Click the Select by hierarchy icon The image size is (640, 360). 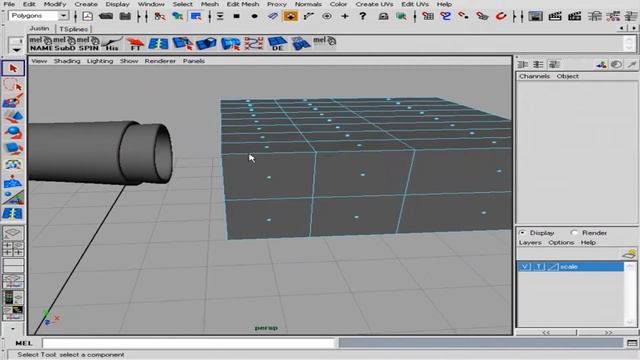click(x=160, y=16)
